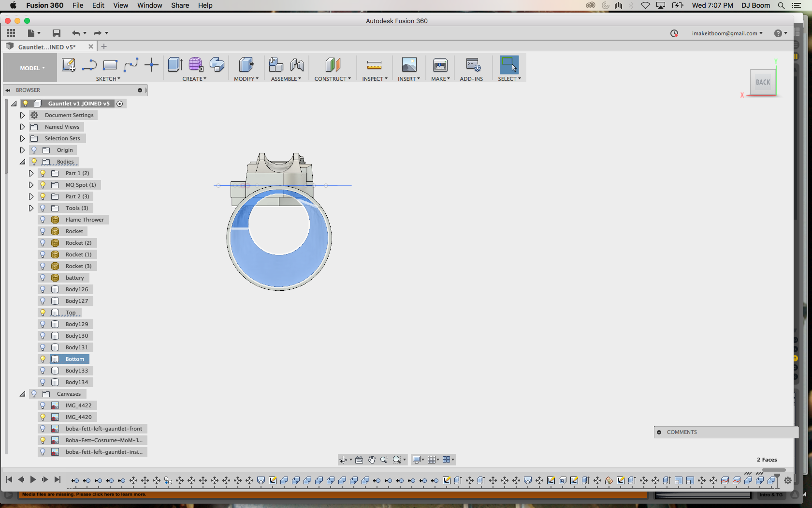
Task: Click the Press Pull modify icon
Action: [246, 65]
